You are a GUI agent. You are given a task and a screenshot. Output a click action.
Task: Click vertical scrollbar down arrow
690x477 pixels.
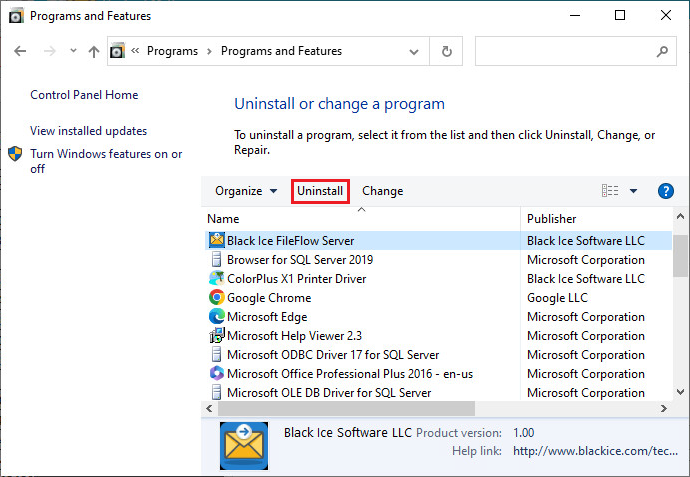(x=680, y=392)
